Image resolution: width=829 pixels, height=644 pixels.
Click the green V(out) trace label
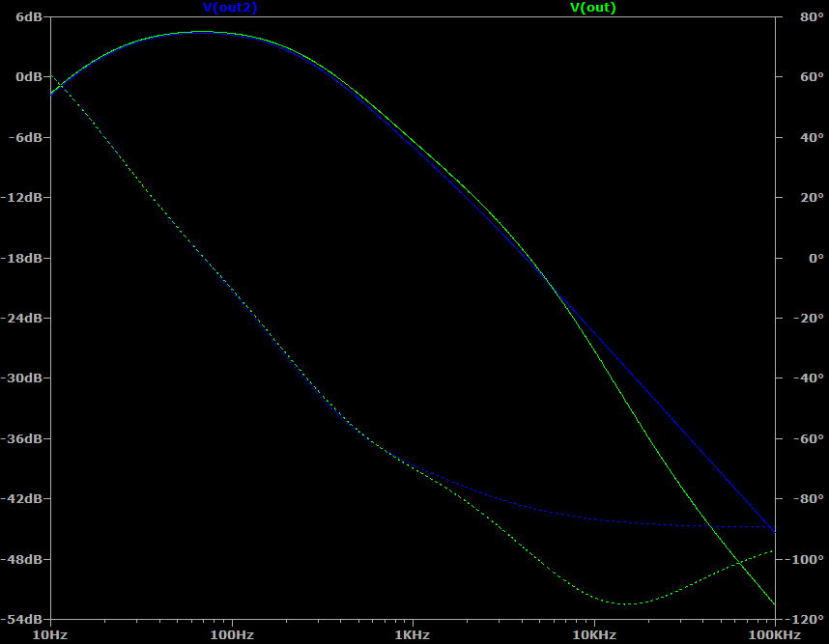click(x=592, y=8)
